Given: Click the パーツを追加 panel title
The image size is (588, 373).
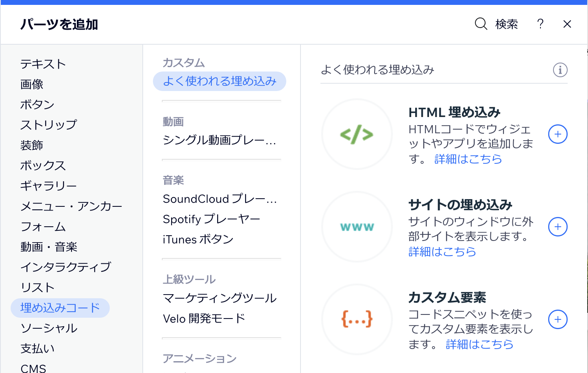Looking at the screenshot, I should coord(59,24).
